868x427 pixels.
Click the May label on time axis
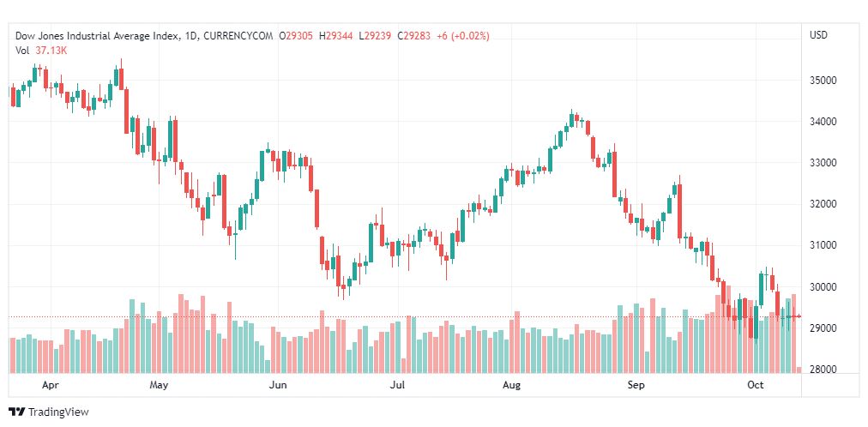[159, 384]
